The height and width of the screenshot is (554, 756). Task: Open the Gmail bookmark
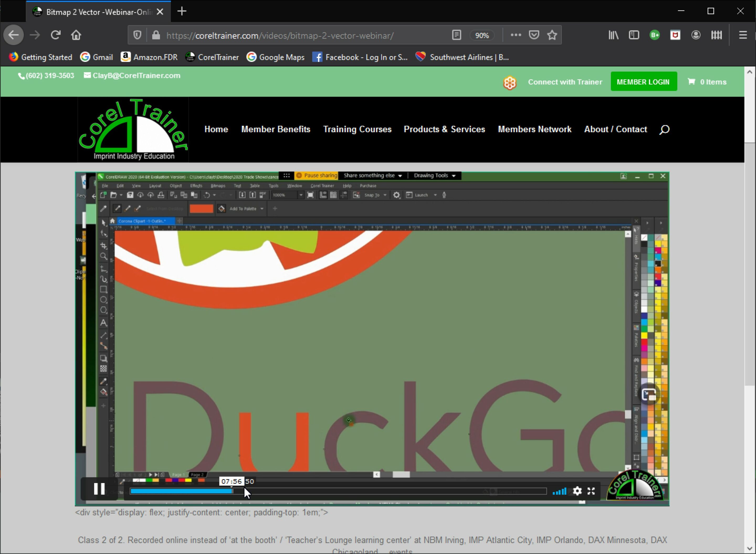[97, 57]
